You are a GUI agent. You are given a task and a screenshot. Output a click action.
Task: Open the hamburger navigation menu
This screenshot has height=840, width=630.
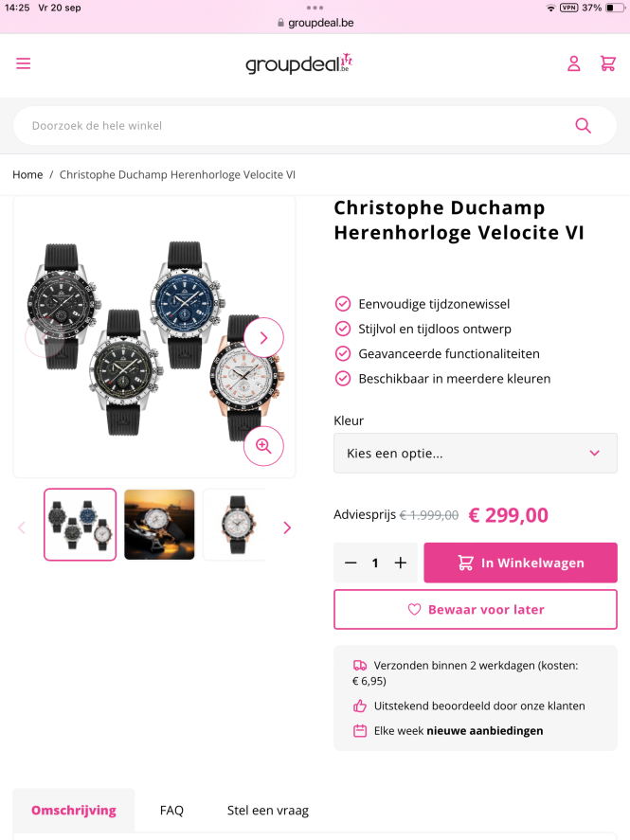coord(23,63)
